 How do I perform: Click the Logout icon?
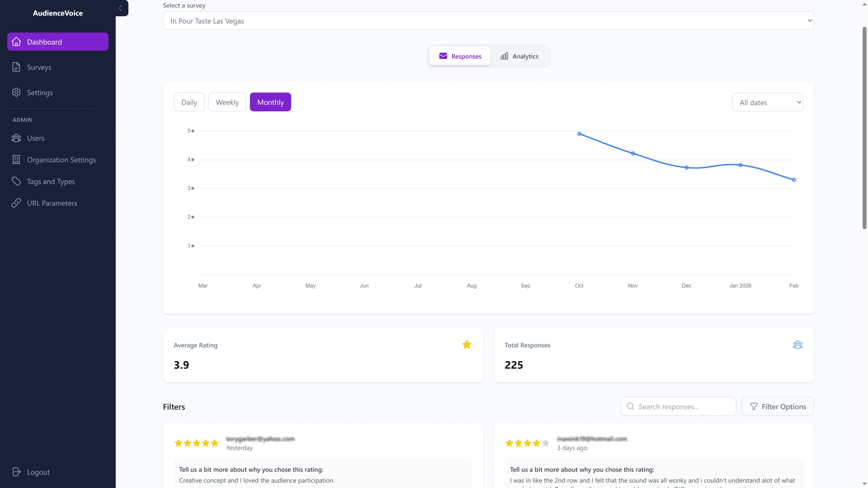pyautogui.click(x=17, y=472)
